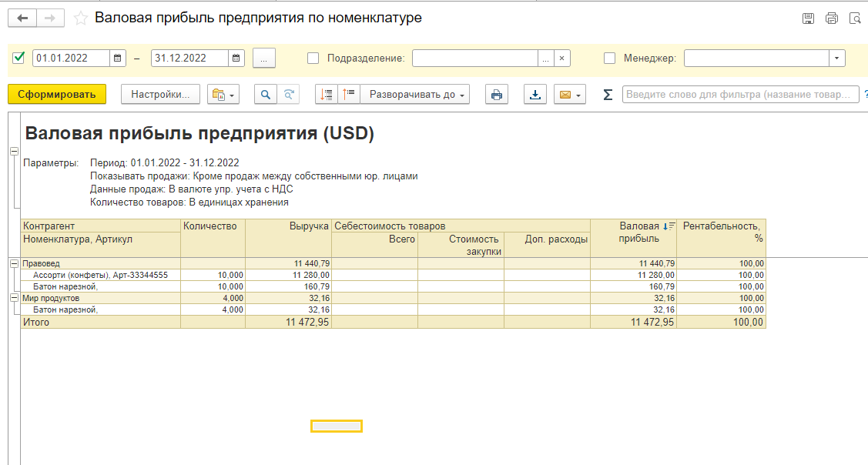Collapse the Правовед group row
868x465 pixels.
coord(14,264)
